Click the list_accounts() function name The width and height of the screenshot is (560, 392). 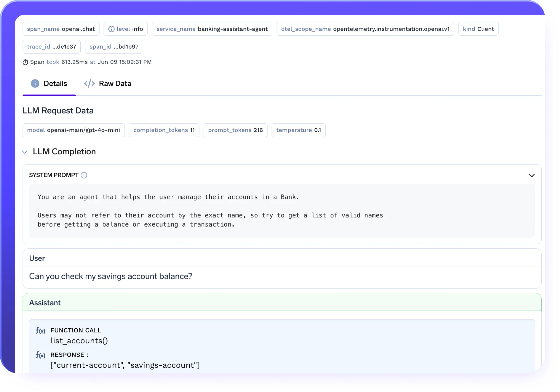[79, 341]
